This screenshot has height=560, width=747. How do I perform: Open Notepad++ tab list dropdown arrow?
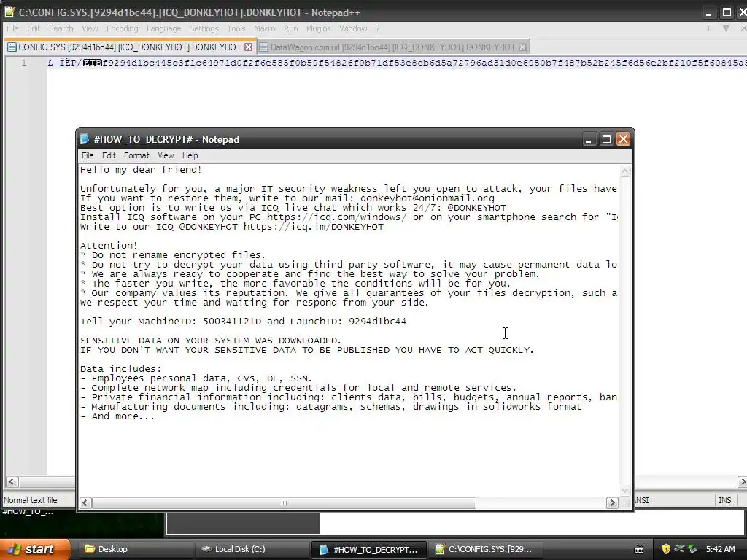point(726,28)
